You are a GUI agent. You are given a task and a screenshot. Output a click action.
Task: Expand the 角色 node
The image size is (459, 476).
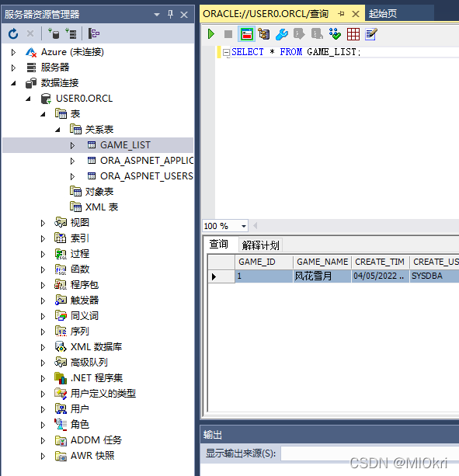point(43,425)
